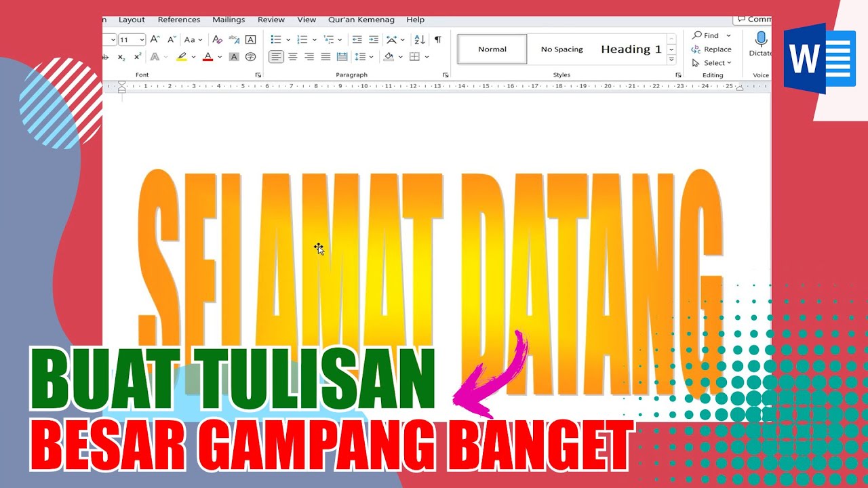Toggle subscript formatting

pos(121,57)
